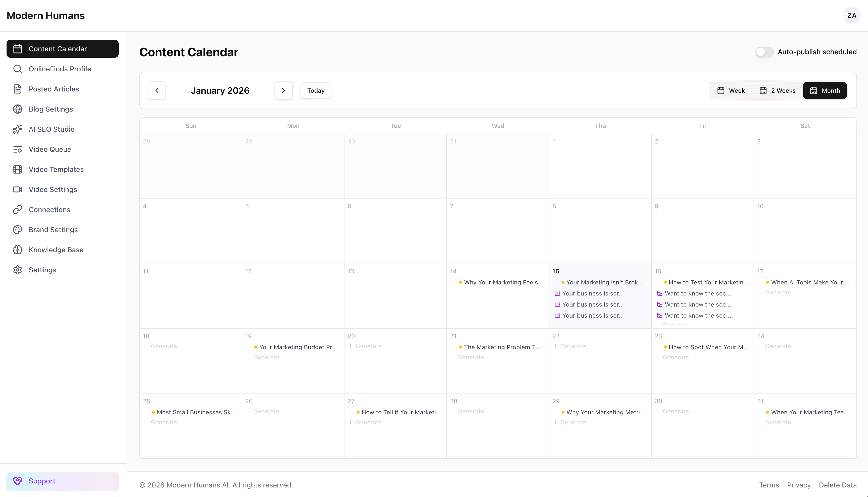
Task: Select the Video Settings camera icon
Action: pyautogui.click(x=18, y=189)
